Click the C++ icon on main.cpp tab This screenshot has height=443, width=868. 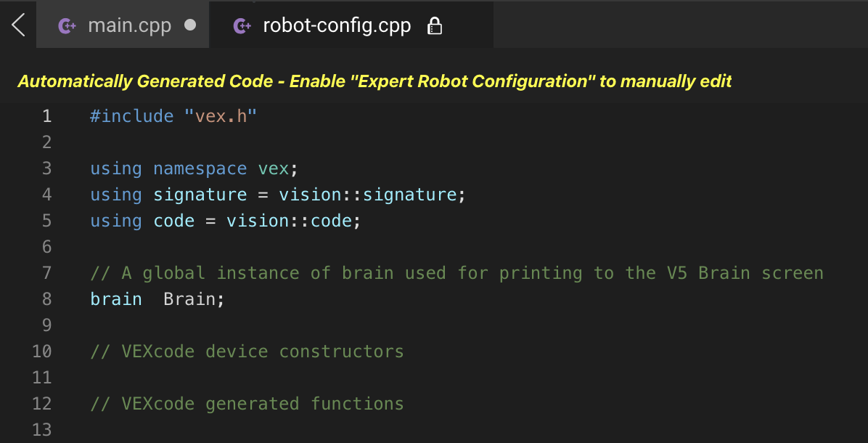(x=67, y=26)
